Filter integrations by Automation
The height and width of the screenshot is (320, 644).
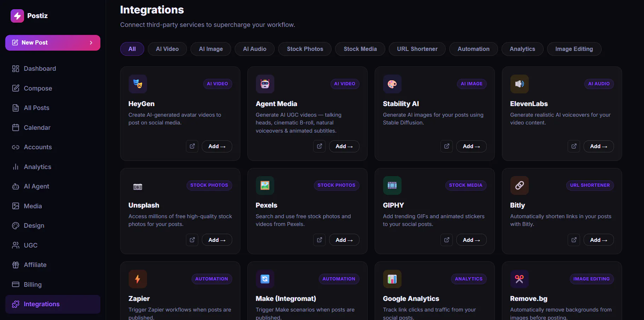[x=474, y=49]
